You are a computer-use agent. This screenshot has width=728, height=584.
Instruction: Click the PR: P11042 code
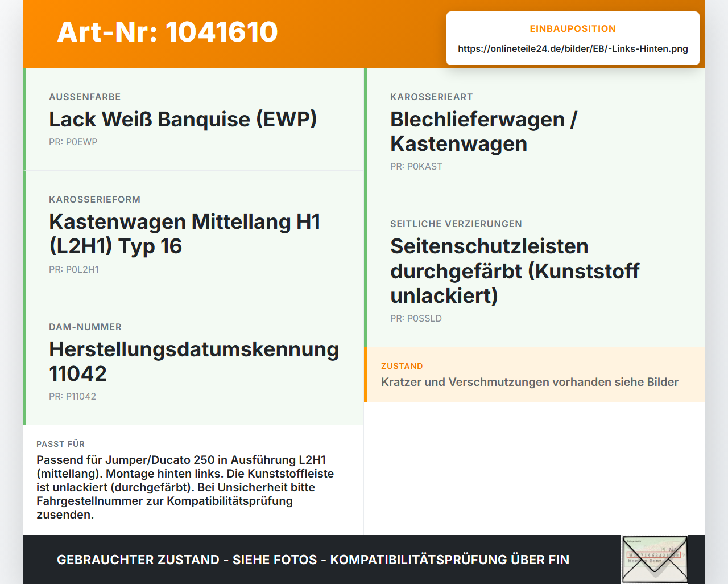pyautogui.click(x=72, y=396)
